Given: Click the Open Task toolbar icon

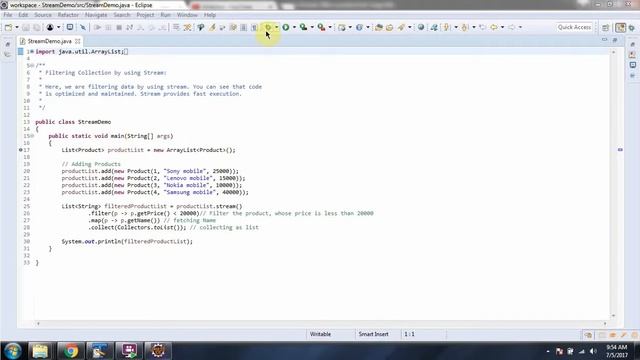Looking at the screenshot, I should (x=389, y=27).
